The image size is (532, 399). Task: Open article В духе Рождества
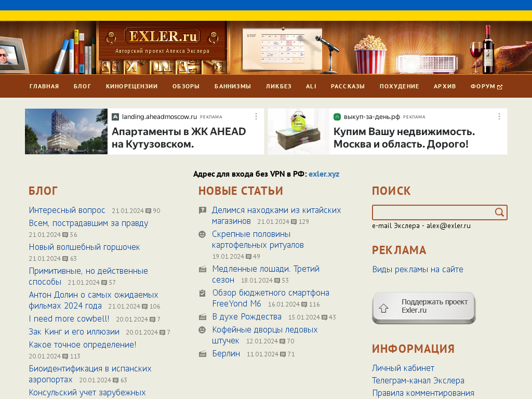(247, 317)
